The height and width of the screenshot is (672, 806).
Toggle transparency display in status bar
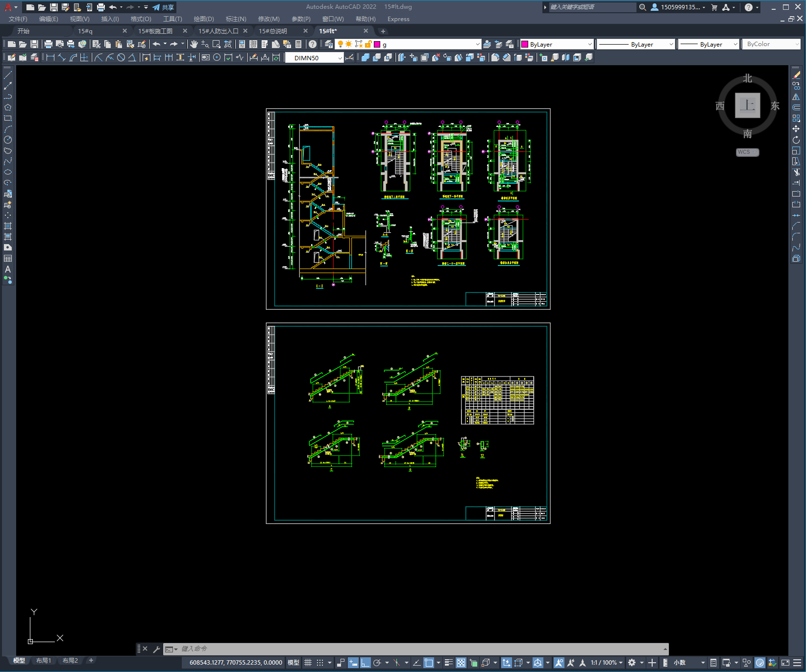[x=461, y=663]
